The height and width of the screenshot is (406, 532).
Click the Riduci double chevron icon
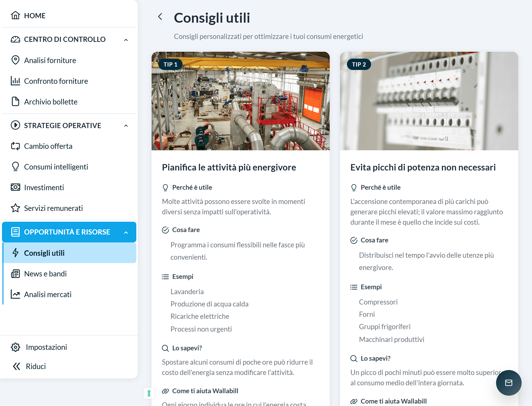16,366
